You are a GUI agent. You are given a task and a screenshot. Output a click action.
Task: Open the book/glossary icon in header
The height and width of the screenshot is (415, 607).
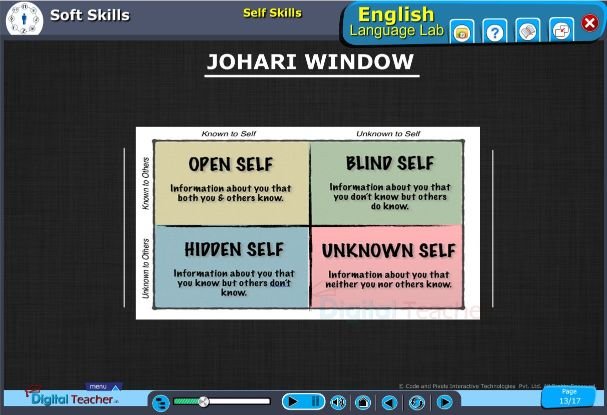[529, 32]
